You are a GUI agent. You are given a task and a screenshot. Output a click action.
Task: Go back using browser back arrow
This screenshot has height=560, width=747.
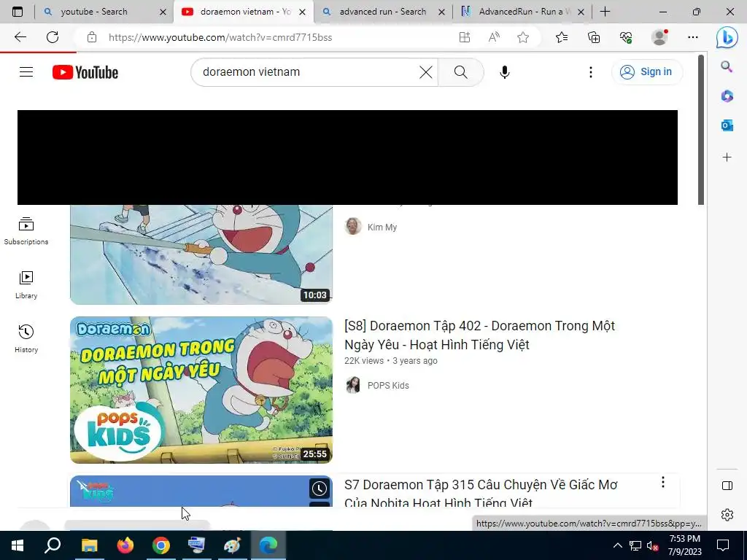click(x=20, y=37)
